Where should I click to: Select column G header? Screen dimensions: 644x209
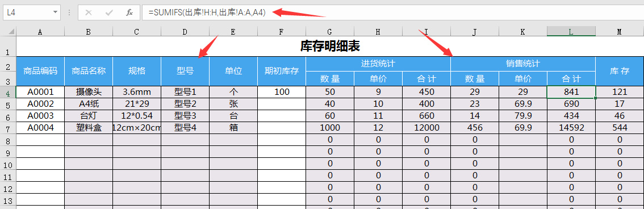point(330,32)
